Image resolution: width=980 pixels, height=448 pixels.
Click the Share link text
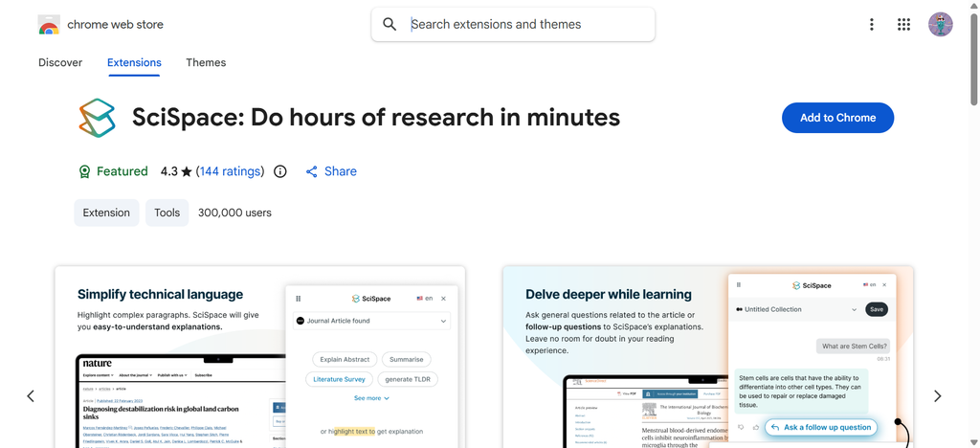(341, 171)
